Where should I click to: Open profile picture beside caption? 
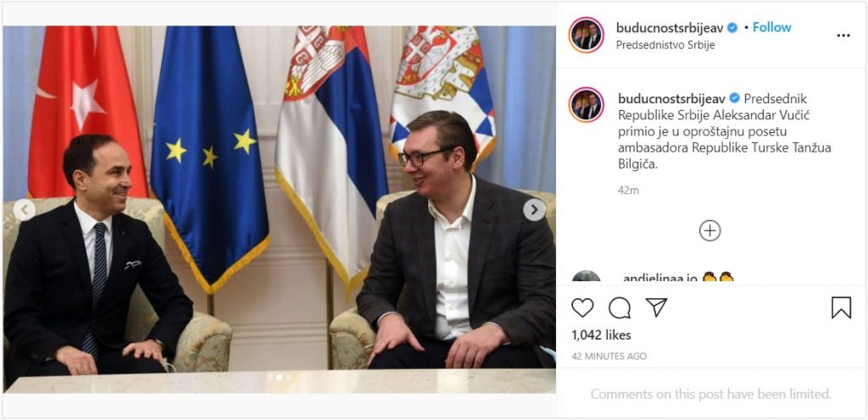(587, 104)
